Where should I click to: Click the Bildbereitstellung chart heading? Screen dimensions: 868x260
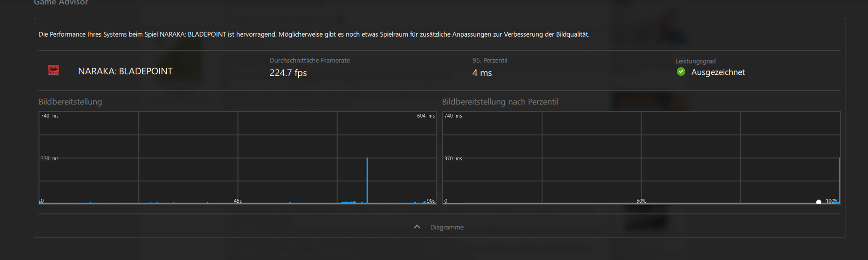70,102
